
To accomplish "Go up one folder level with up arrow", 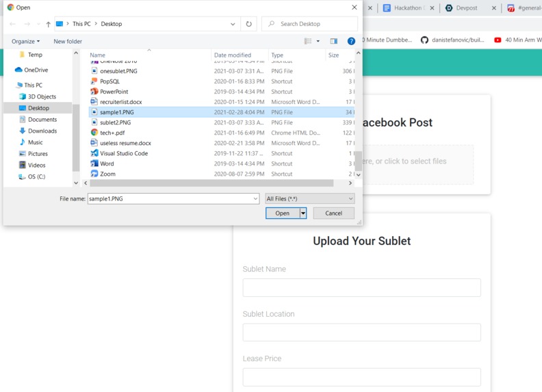I will pos(49,24).
